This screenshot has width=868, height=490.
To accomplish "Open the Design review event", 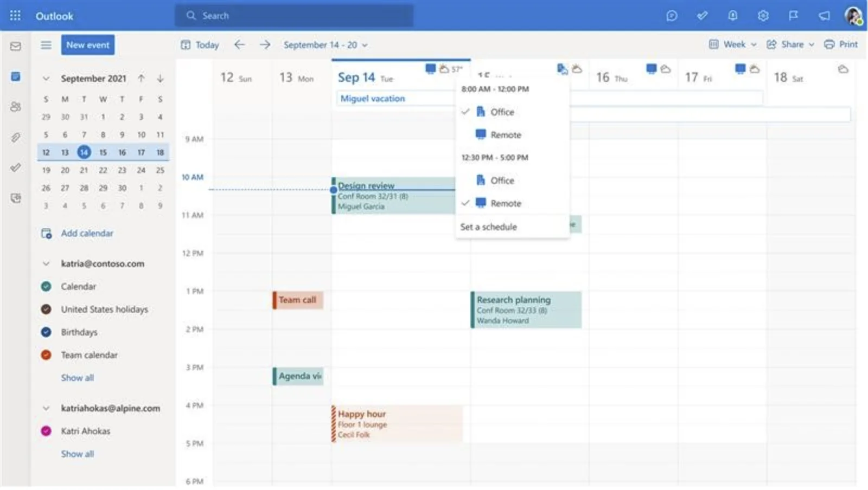I will [394, 196].
